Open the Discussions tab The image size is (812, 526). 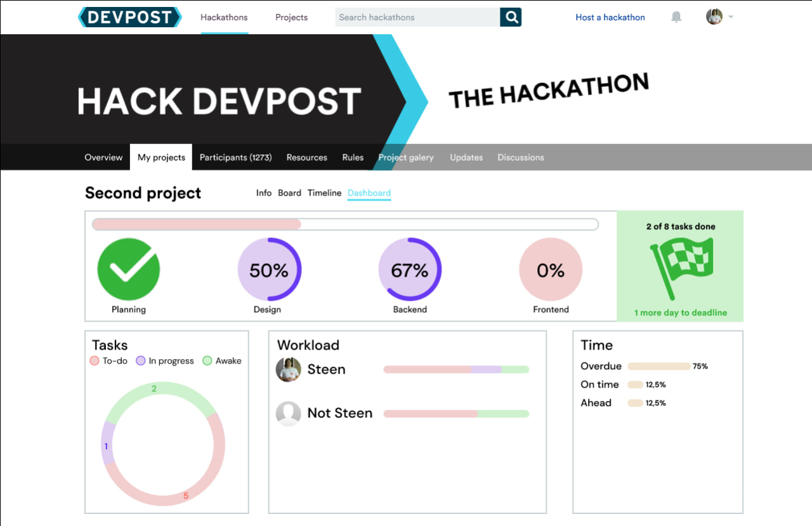[x=521, y=157]
